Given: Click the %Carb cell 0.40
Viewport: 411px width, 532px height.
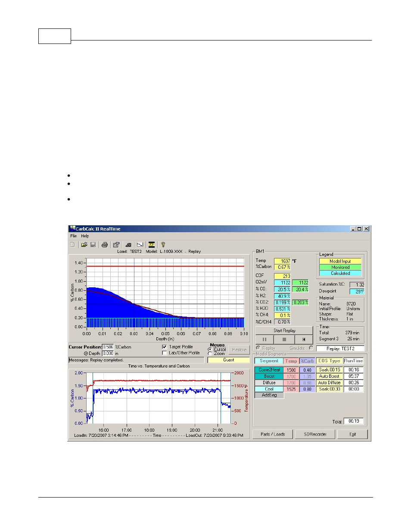Looking at the screenshot, I should (307, 370).
